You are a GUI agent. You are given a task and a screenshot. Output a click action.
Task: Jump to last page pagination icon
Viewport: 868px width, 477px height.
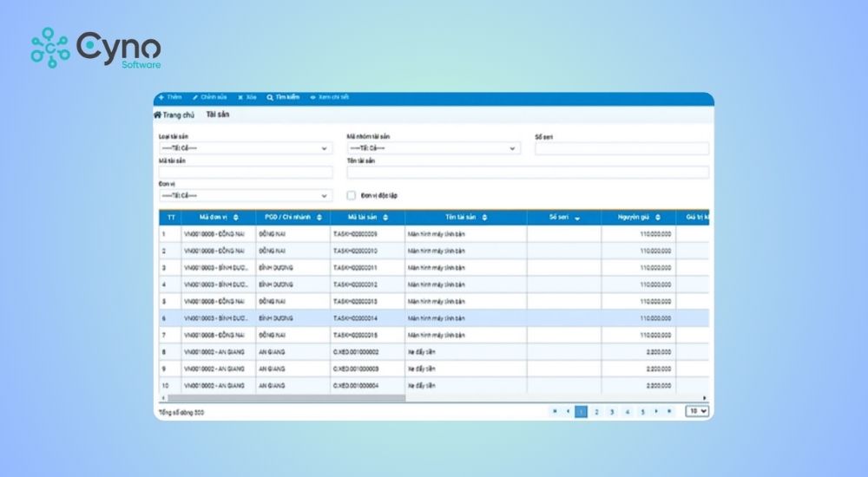(669, 411)
